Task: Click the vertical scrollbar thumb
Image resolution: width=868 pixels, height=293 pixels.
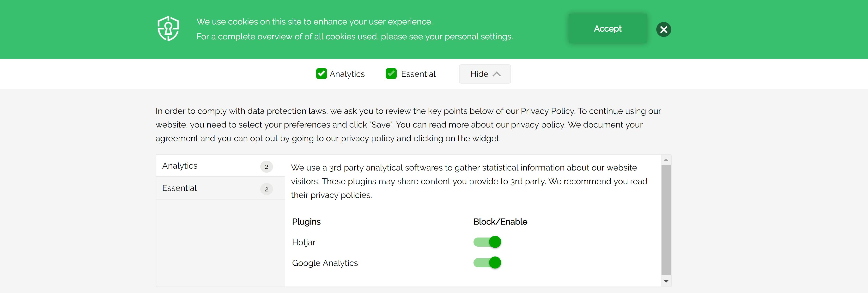Action: point(666,219)
